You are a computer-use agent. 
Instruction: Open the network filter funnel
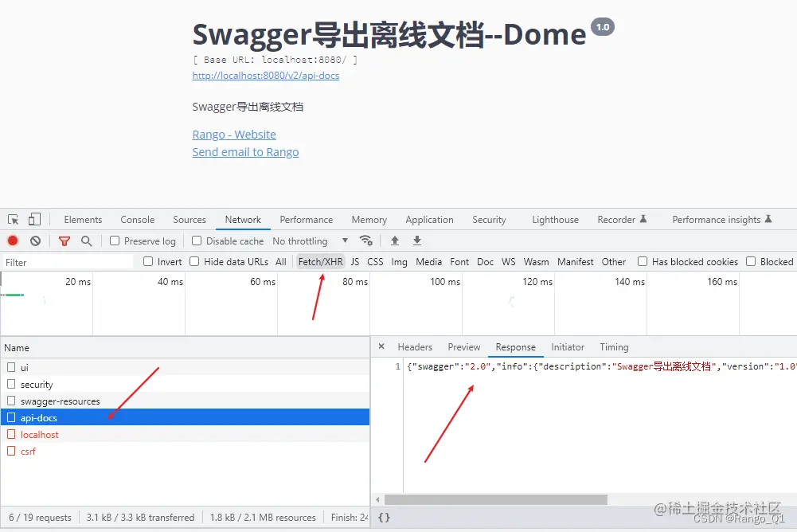pyautogui.click(x=64, y=241)
